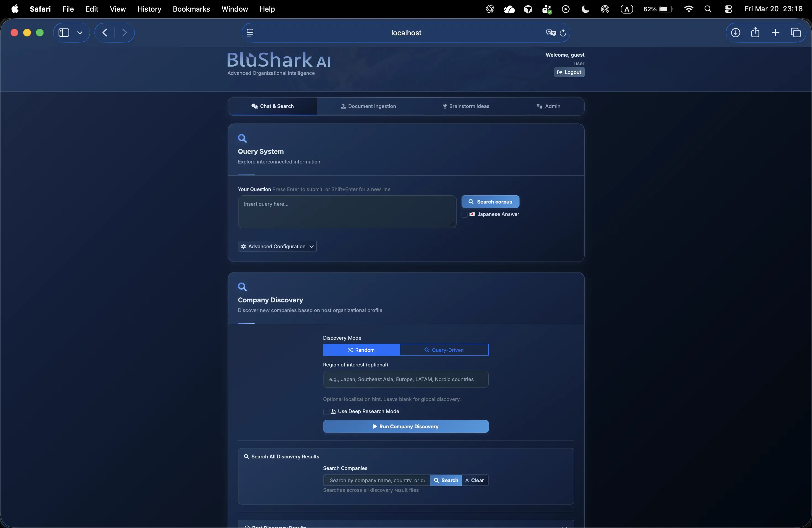Open the Window menu
Viewport: 812px width, 528px height.
tap(235, 9)
